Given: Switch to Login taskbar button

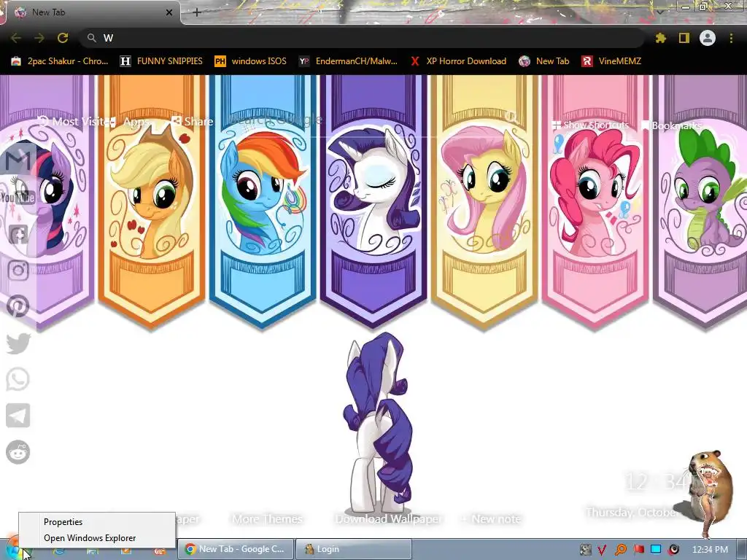Looking at the screenshot, I should click(x=354, y=549).
